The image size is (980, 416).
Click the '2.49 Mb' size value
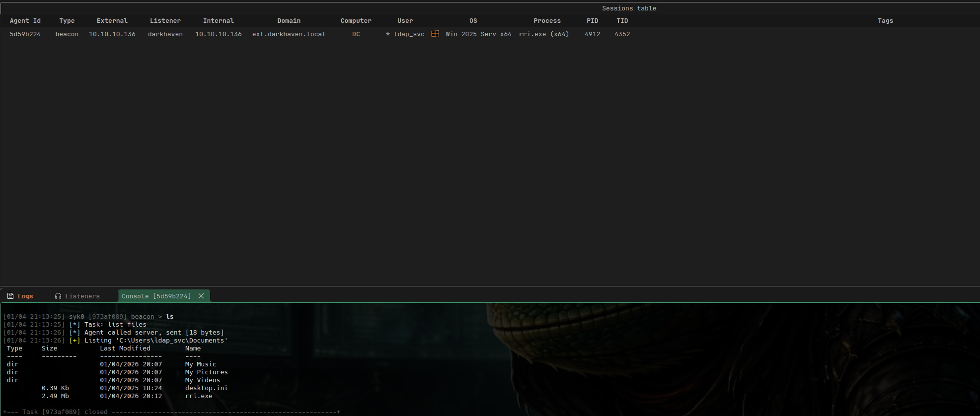[x=55, y=396]
